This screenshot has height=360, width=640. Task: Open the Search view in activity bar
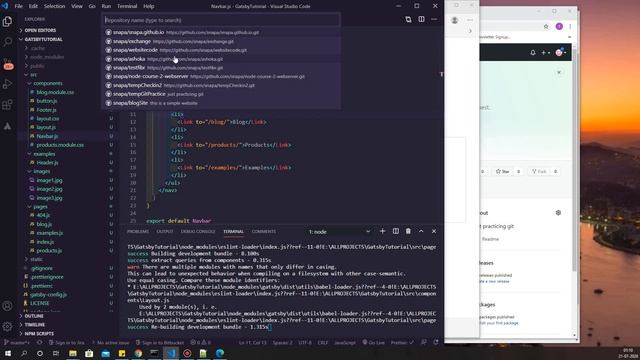(7, 42)
